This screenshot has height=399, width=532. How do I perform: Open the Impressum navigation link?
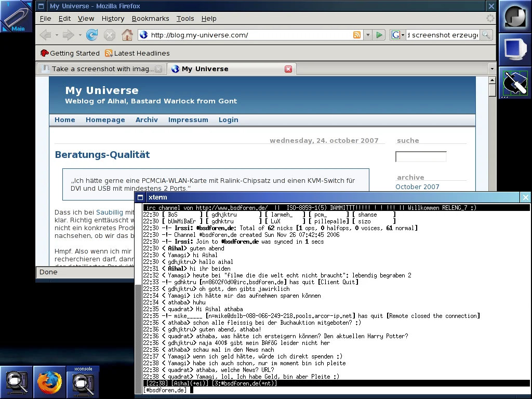[188, 120]
